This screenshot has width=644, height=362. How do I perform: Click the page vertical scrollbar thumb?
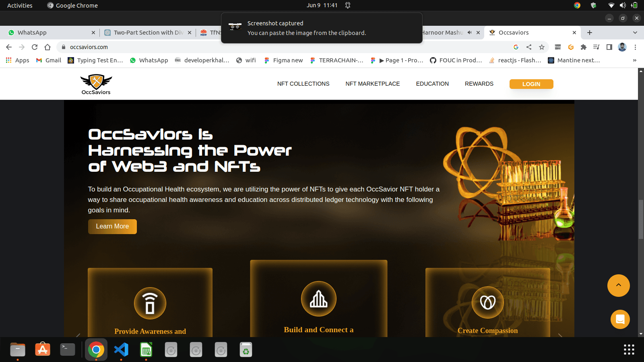(x=641, y=219)
